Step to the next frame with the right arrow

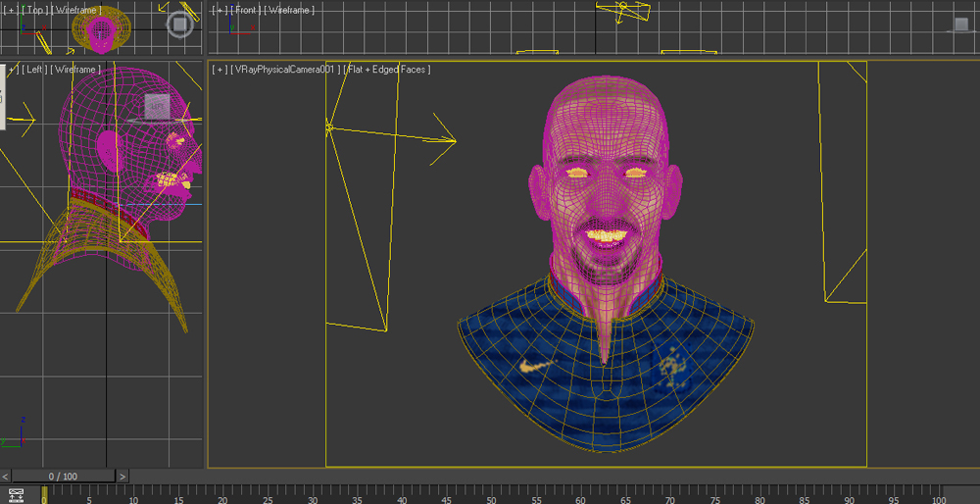coord(122,477)
